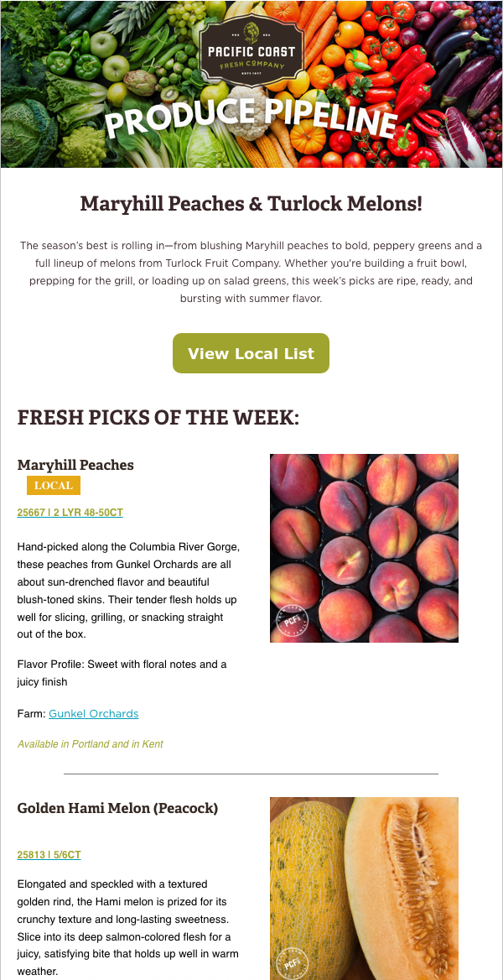The image size is (503, 980).
Task: Click the Pacific Coast Fresh Company logo
Action: pyautogui.click(x=251, y=55)
